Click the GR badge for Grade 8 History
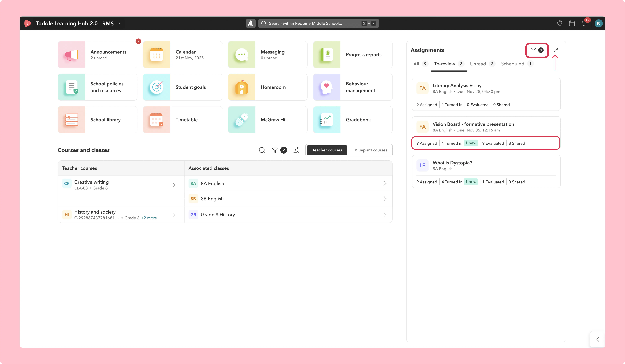This screenshot has width=625, height=364. (193, 214)
